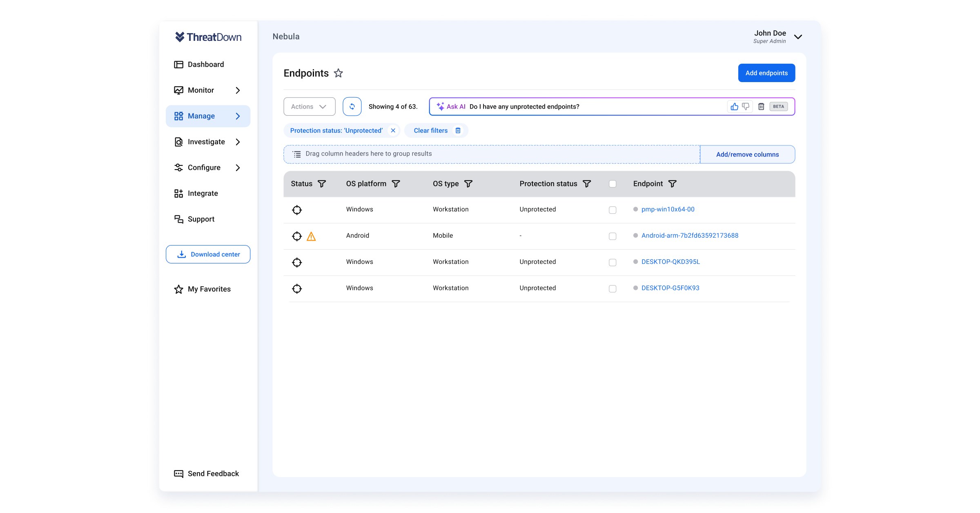Favorite the Endpoints page with the star
This screenshot has width=980, height=513.
pos(339,73)
